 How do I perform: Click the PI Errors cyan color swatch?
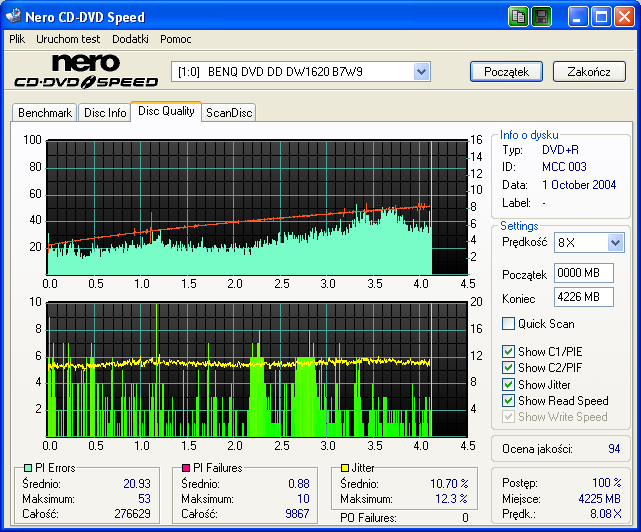pos(28,468)
